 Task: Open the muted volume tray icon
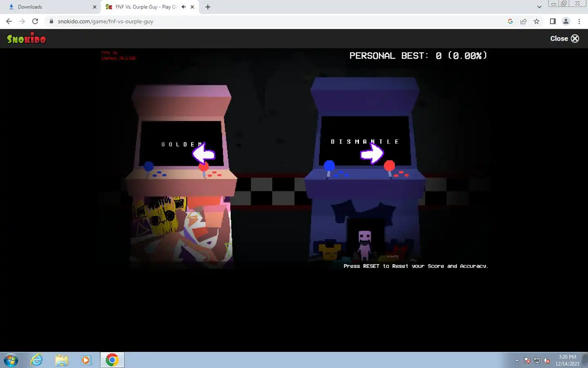point(547,360)
